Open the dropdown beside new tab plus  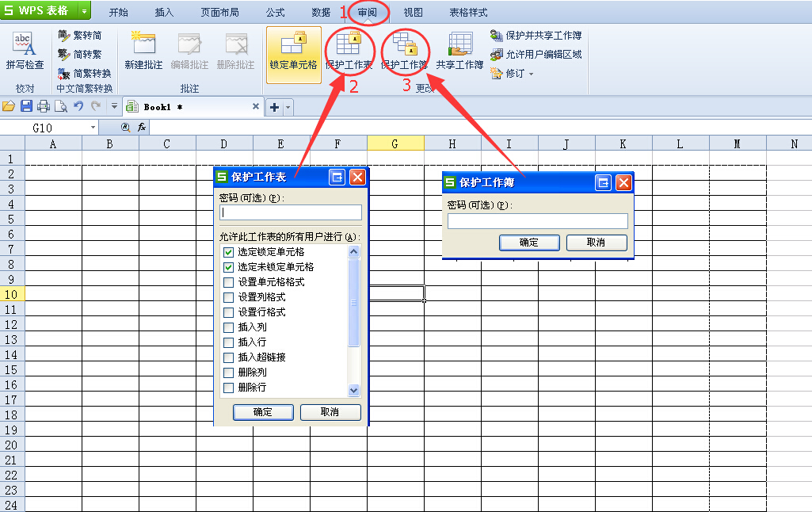pos(288,107)
